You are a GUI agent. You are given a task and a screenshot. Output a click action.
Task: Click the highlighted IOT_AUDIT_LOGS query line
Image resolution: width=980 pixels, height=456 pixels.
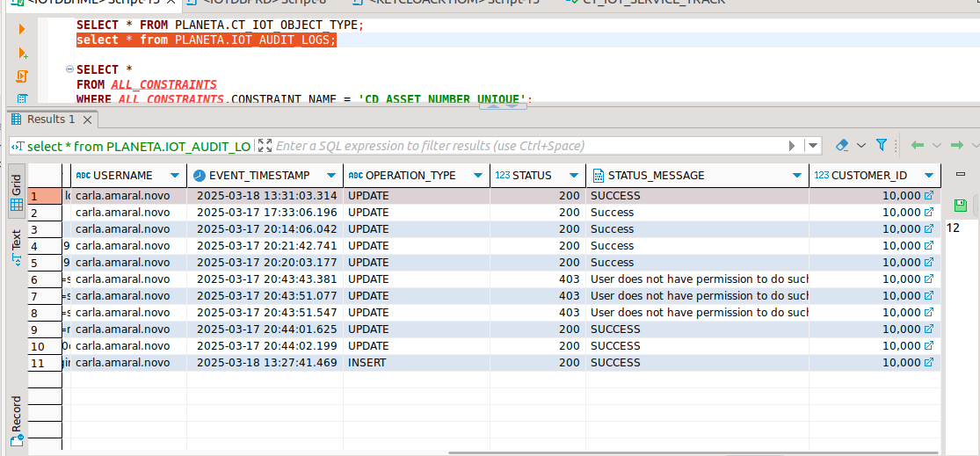[207, 40]
